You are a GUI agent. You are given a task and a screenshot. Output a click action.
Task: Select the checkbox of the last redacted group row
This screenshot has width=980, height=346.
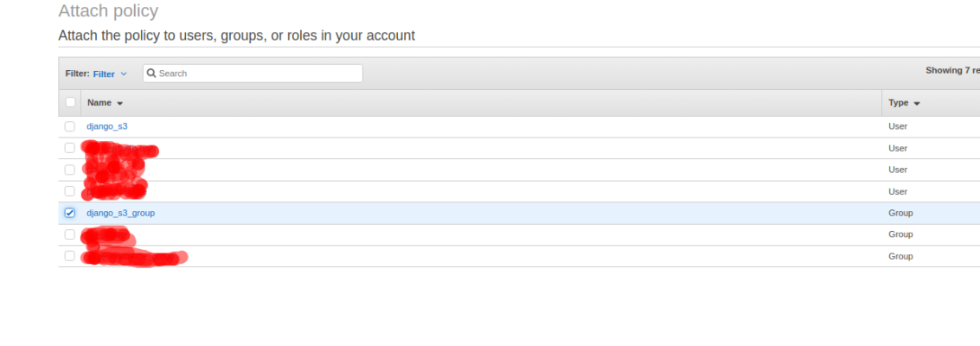pyautogui.click(x=69, y=256)
